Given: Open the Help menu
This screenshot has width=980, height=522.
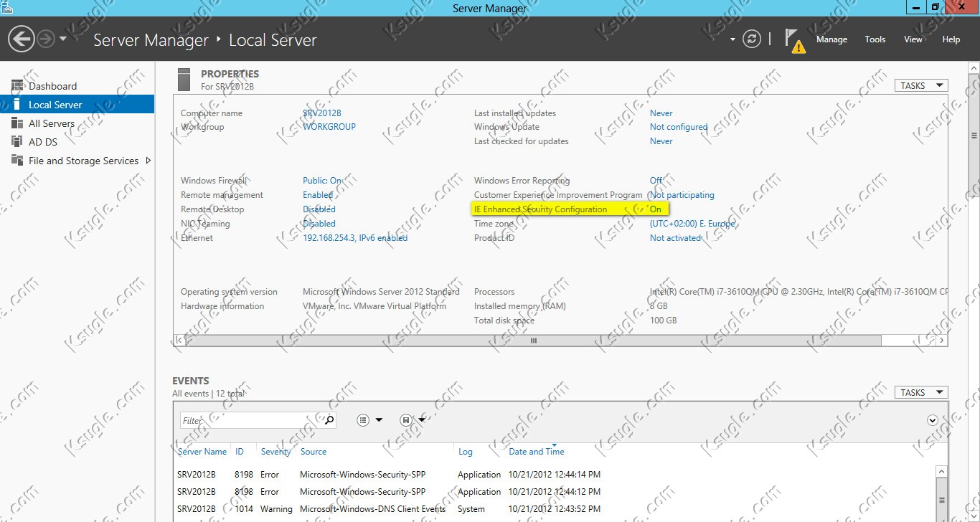Looking at the screenshot, I should (951, 39).
